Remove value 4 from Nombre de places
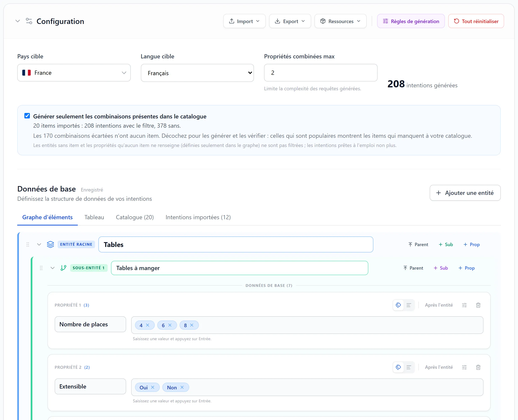518x420 pixels. pyautogui.click(x=148, y=325)
